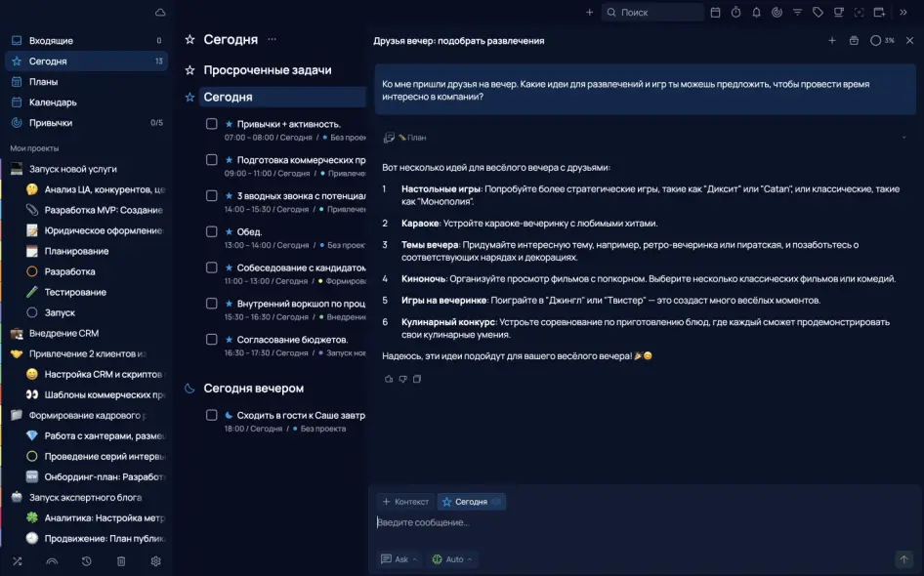Image resolution: width=924 pixels, height=576 pixels.
Task: Click thumbs up under the AI response
Action: click(389, 379)
